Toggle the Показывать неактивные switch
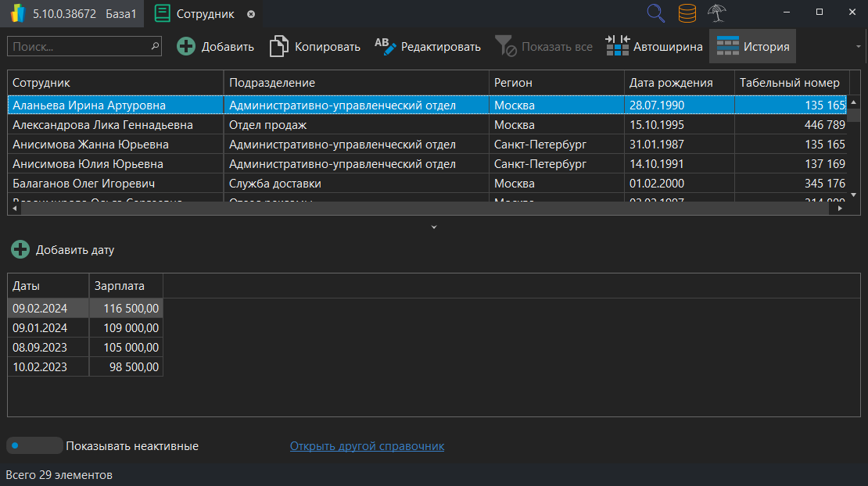The image size is (868, 486). tap(34, 445)
